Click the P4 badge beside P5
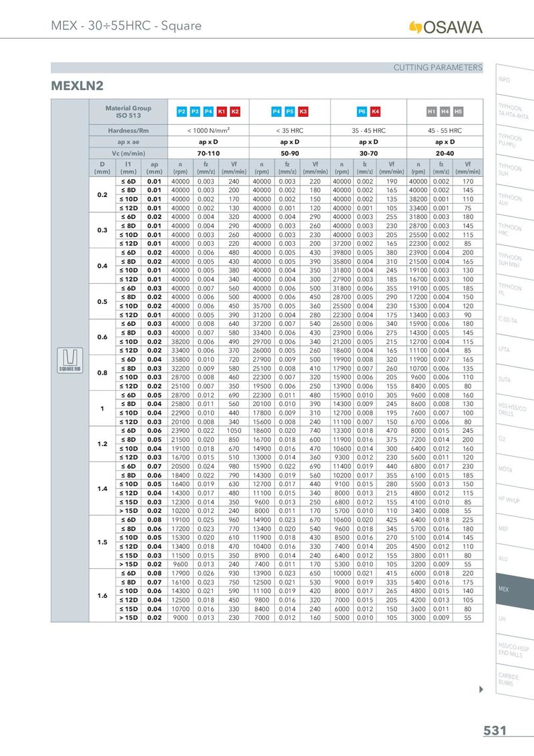The width and height of the screenshot is (534, 756). click(276, 112)
